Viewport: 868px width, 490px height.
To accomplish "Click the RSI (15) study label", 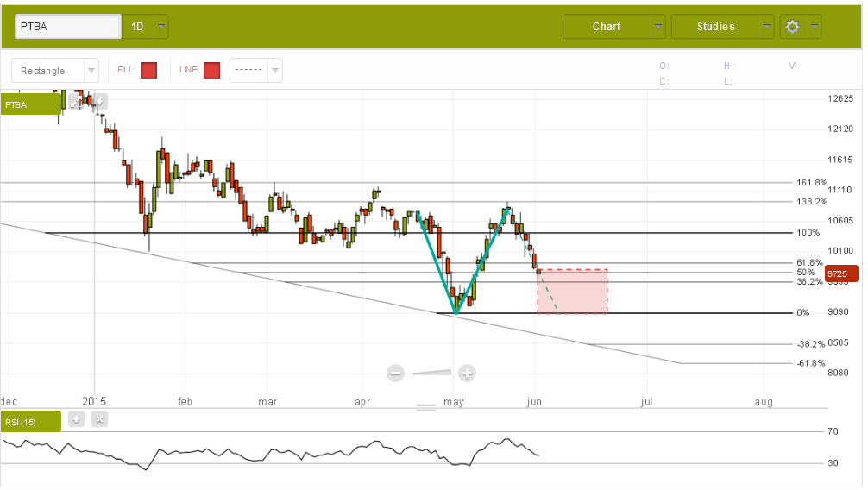I will pos(30,421).
